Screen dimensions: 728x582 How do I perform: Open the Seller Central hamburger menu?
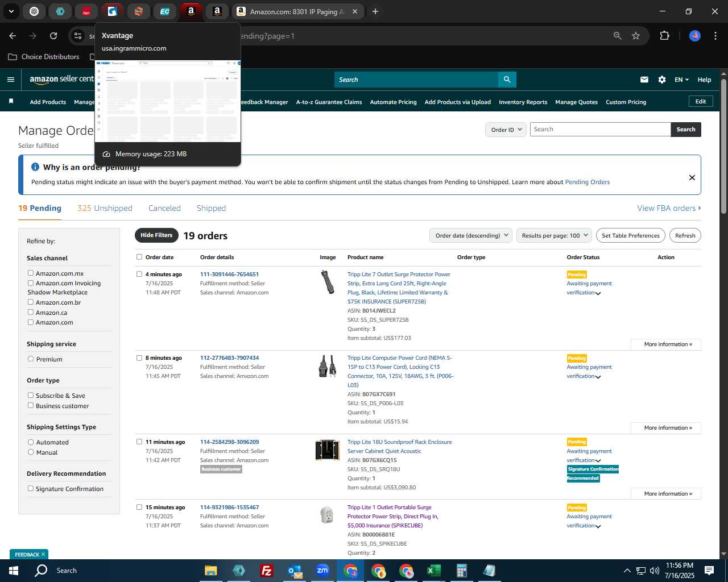tap(11, 80)
